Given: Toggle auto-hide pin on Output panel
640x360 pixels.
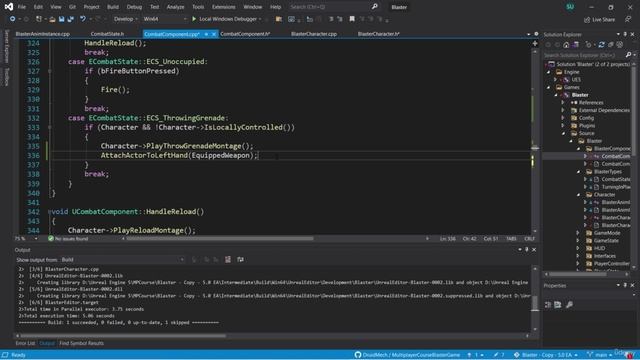Looking at the screenshot, I should [x=527, y=249].
